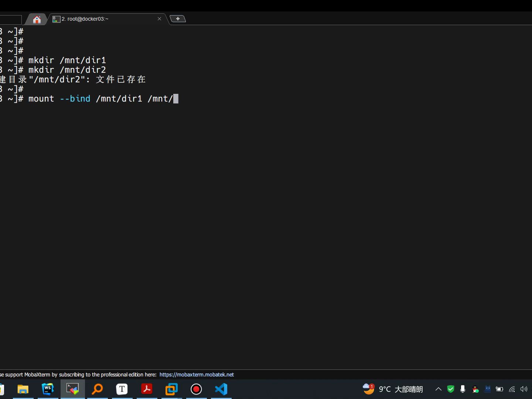532x399 pixels.
Task: Open Adobe Acrobat Reader
Action: click(x=147, y=389)
